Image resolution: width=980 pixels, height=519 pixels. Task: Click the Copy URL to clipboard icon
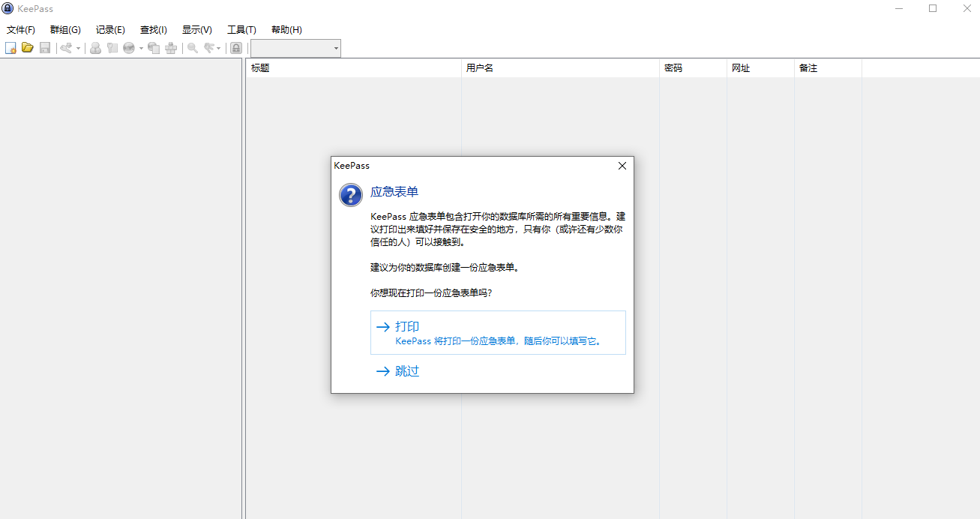coord(154,48)
